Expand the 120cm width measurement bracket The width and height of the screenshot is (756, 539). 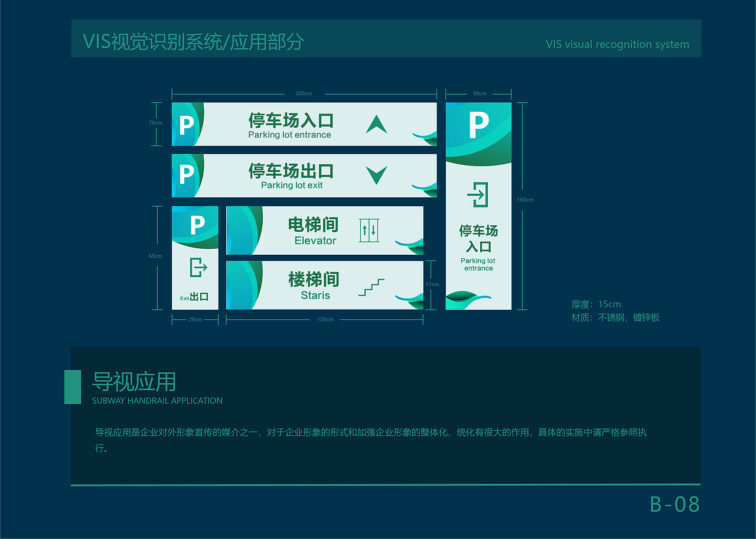325,319
